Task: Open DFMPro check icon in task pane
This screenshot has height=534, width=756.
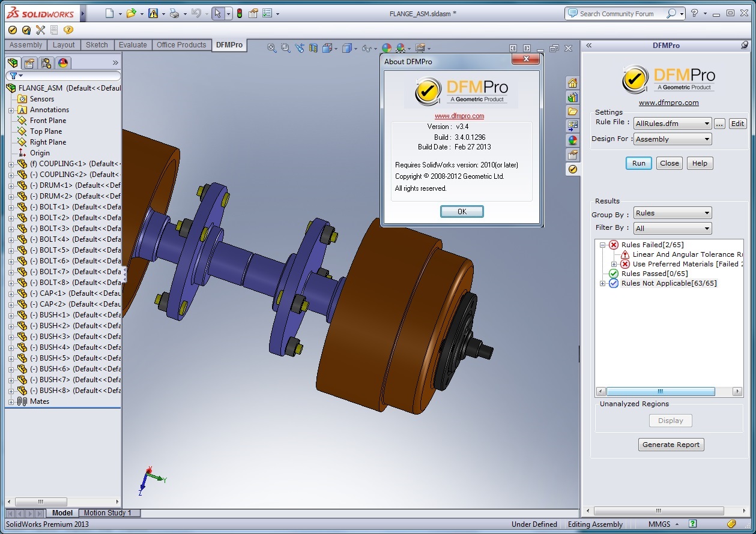Action: pyautogui.click(x=572, y=169)
